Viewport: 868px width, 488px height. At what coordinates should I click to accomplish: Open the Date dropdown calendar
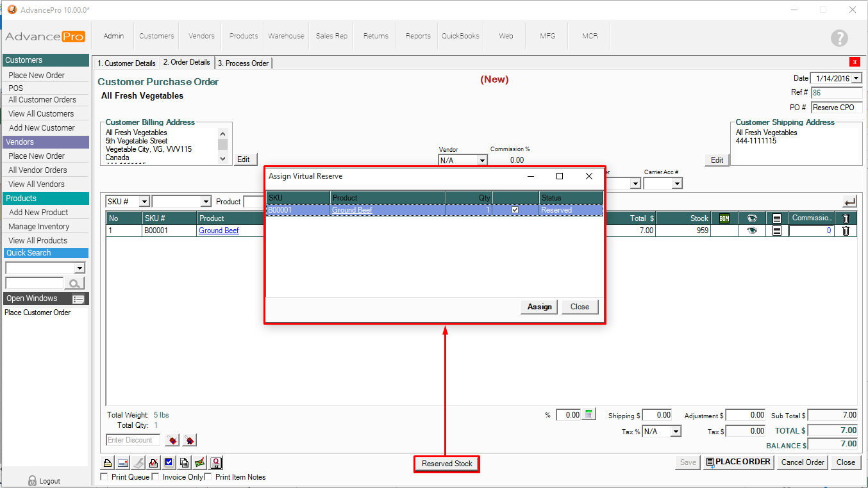(x=857, y=79)
